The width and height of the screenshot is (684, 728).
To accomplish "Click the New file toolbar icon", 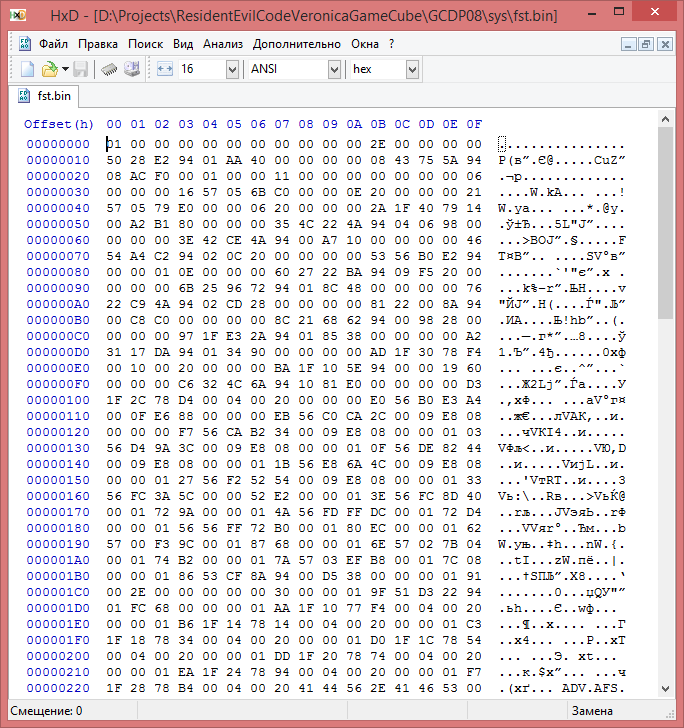I will click(27, 70).
